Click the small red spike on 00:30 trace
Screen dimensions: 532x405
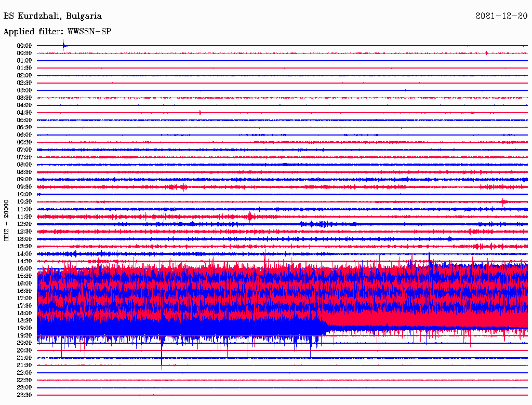[486, 53]
